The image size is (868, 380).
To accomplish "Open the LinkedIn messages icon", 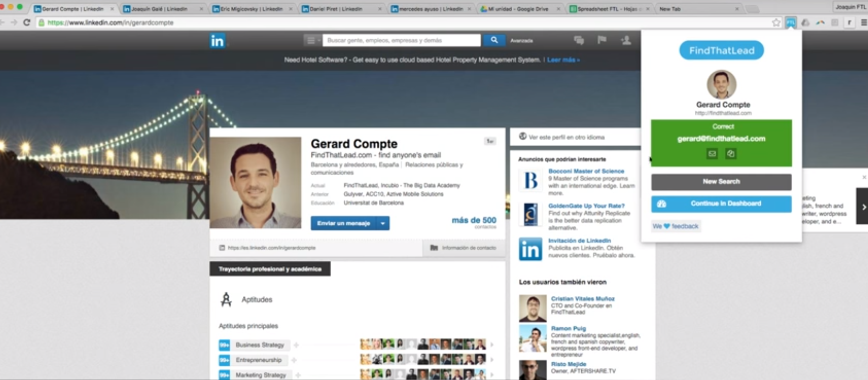I will (579, 40).
